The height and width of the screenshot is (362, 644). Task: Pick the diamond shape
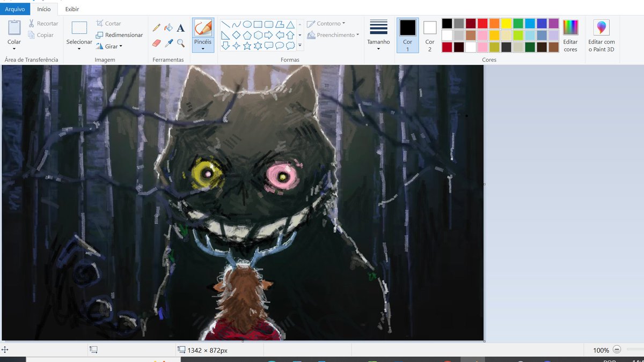tap(237, 35)
